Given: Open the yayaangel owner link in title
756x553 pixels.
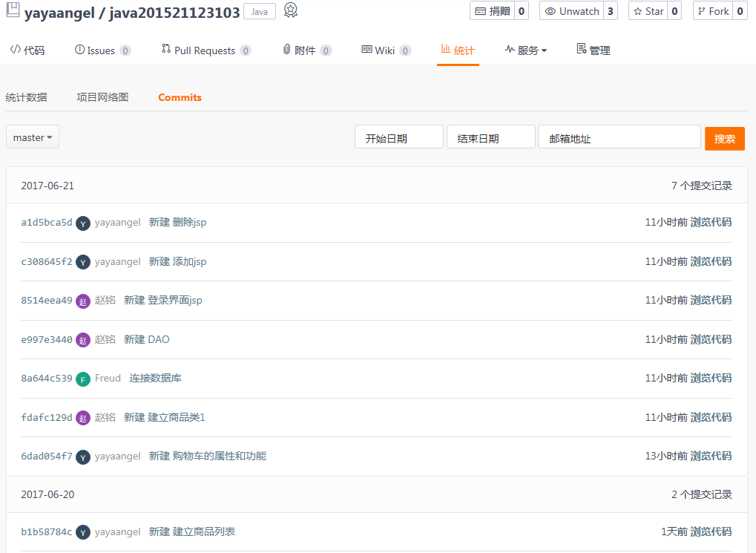Looking at the screenshot, I should (x=59, y=13).
